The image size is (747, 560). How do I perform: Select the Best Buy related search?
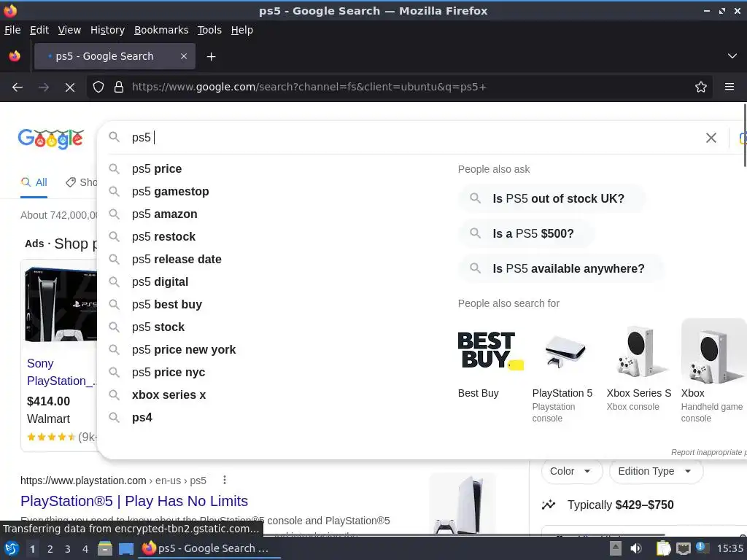click(x=491, y=360)
